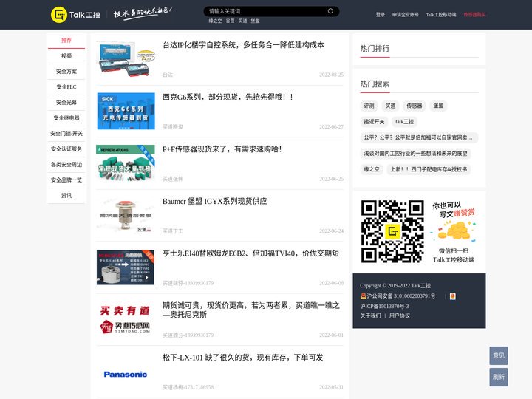
Task: Click the 堡盟 hot search tag
Action: click(x=438, y=106)
